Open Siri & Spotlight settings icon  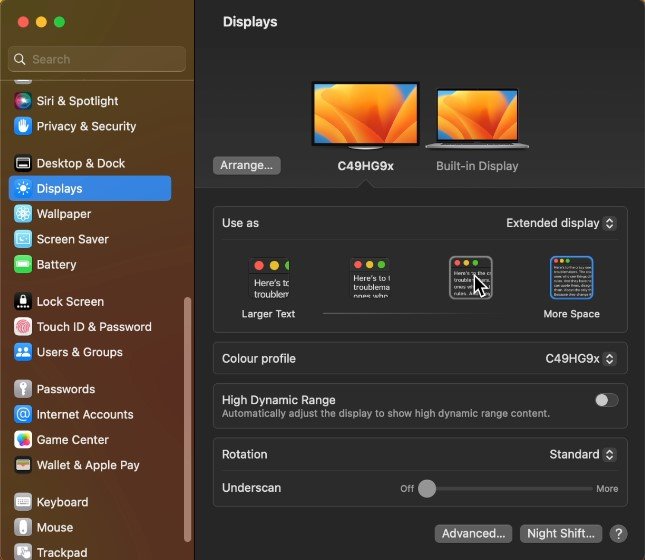coord(23,101)
